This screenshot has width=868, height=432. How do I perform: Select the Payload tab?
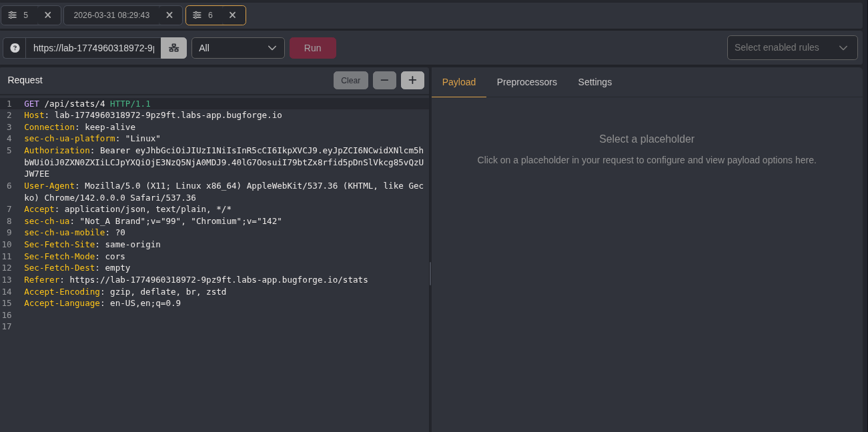[459, 82]
